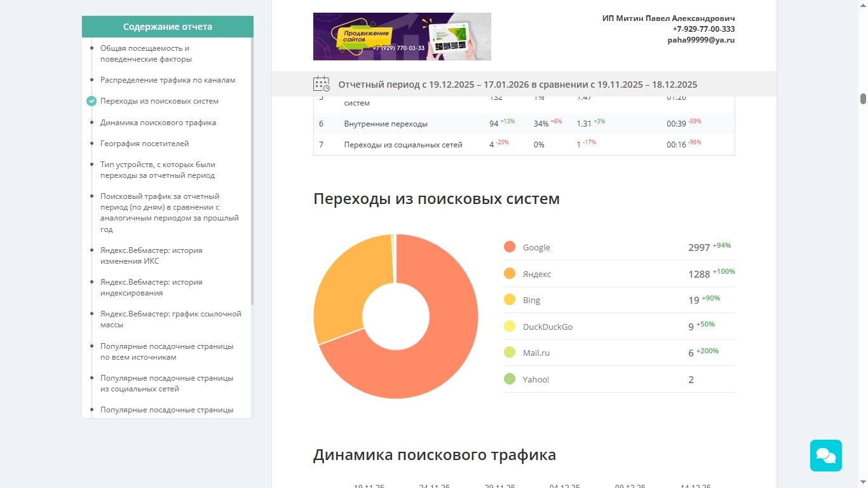
Task: Click the contents sidebar scrollbar
Action: [252, 172]
